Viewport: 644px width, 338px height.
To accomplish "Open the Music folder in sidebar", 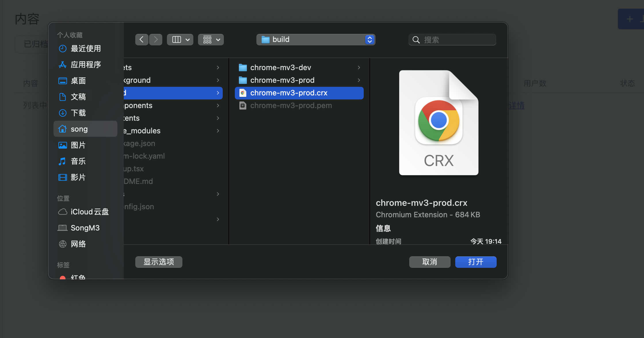I will (78, 161).
